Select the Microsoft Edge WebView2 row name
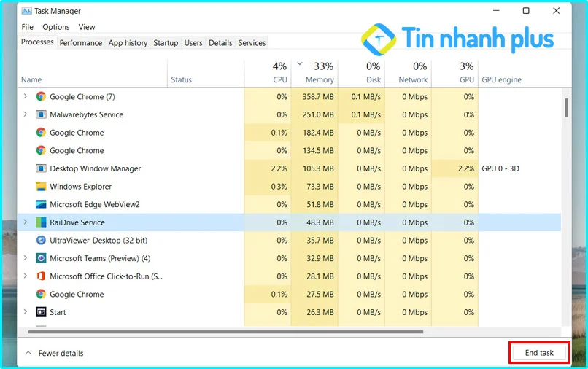Image resolution: width=588 pixels, height=369 pixels. click(x=95, y=205)
